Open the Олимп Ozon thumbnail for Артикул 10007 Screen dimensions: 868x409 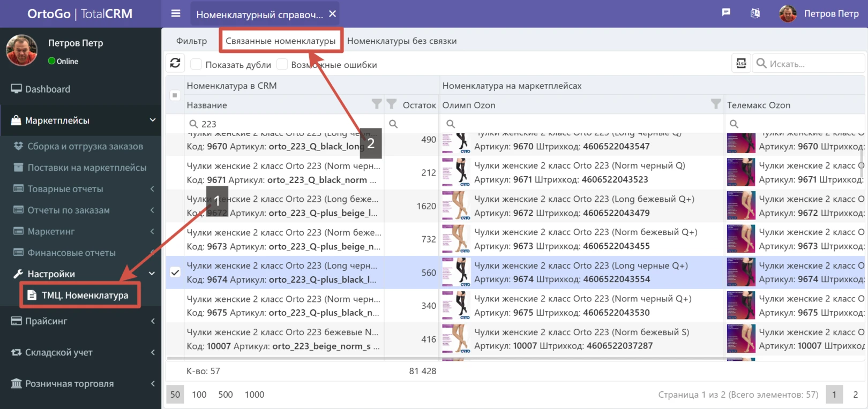(456, 339)
